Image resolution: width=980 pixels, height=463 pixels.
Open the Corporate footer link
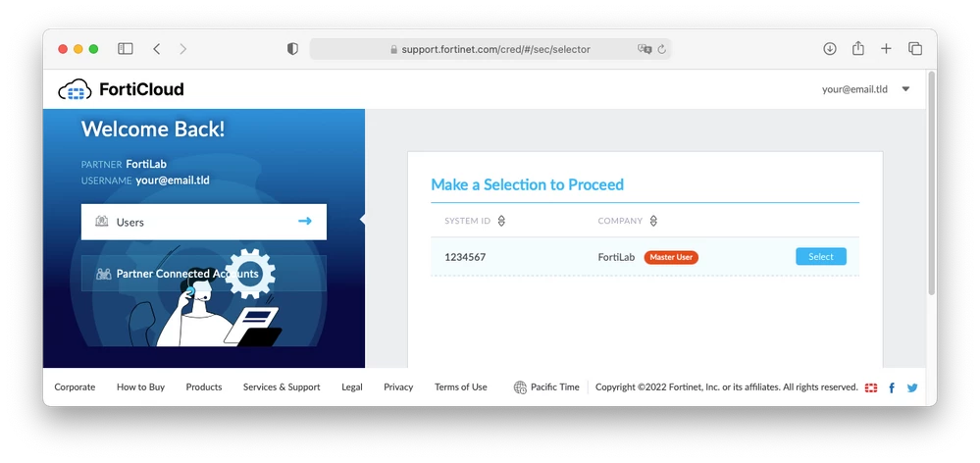click(x=75, y=387)
